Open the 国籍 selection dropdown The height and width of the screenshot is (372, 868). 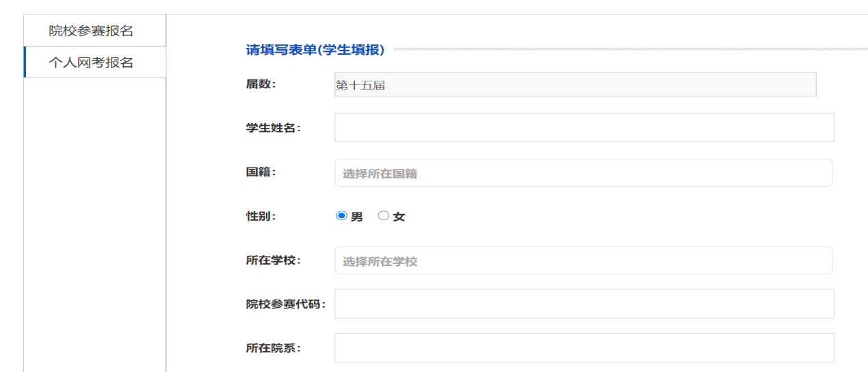tap(583, 173)
